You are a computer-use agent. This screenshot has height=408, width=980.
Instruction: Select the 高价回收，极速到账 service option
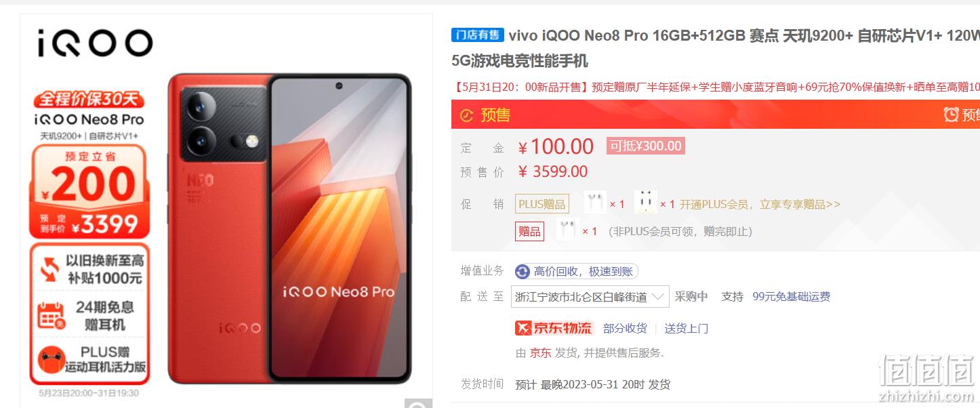click(576, 272)
